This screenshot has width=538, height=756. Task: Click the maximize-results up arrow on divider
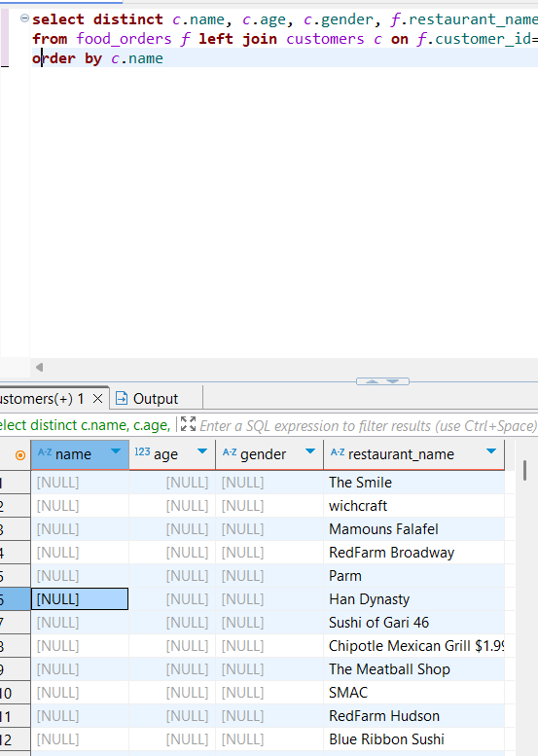point(372,381)
